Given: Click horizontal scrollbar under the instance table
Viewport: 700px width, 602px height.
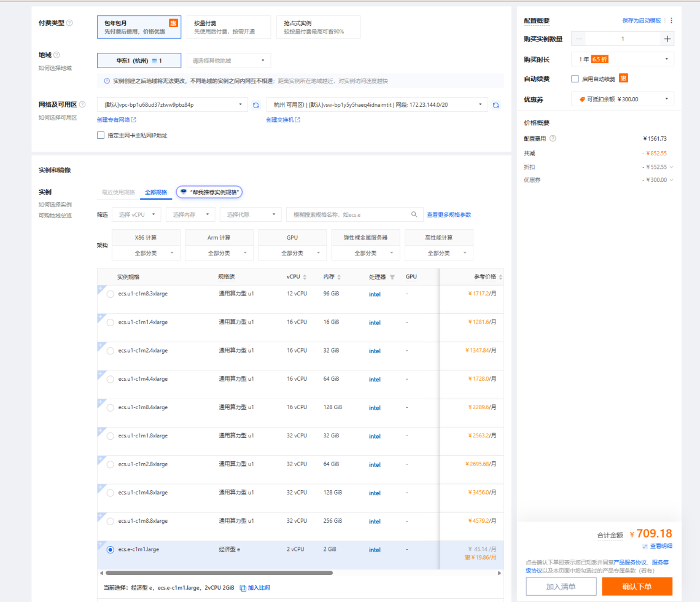Looking at the screenshot, I should point(219,573).
